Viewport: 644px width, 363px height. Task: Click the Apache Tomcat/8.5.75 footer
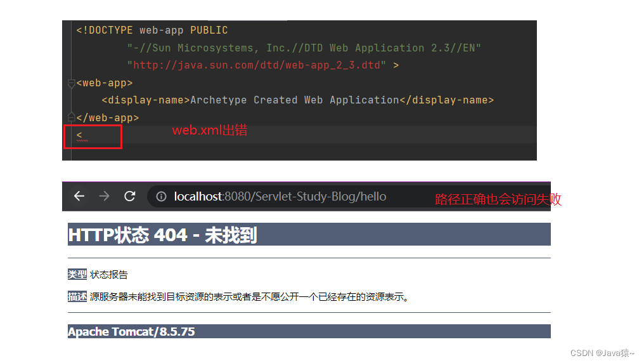pyautogui.click(x=131, y=331)
